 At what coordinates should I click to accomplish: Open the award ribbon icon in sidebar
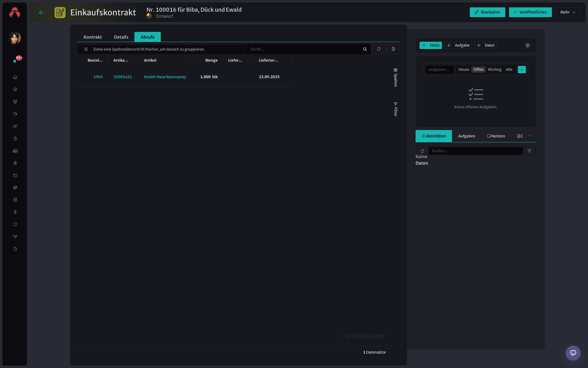click(15, 163)
